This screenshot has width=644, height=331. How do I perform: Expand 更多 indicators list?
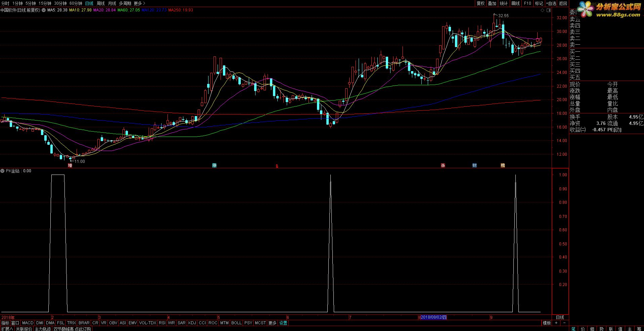pos(272,323)
